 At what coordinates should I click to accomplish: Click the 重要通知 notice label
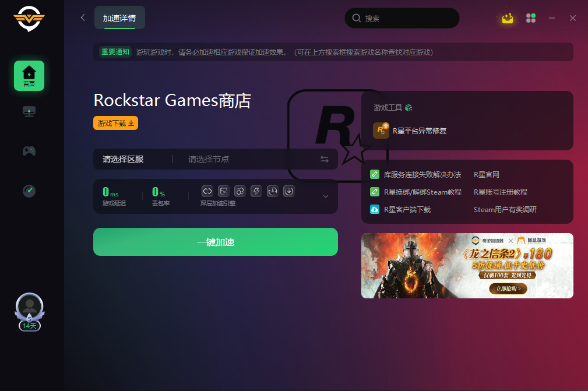tap(115, 52)
